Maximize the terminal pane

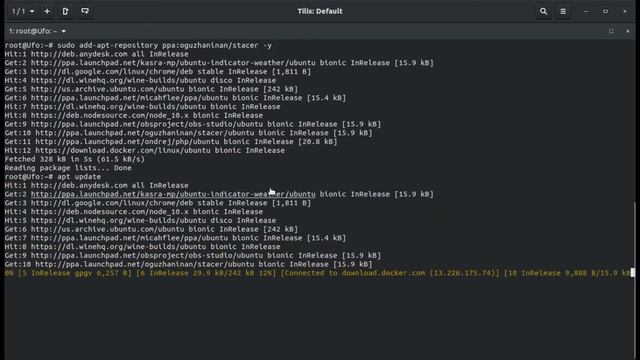[611, 31]
